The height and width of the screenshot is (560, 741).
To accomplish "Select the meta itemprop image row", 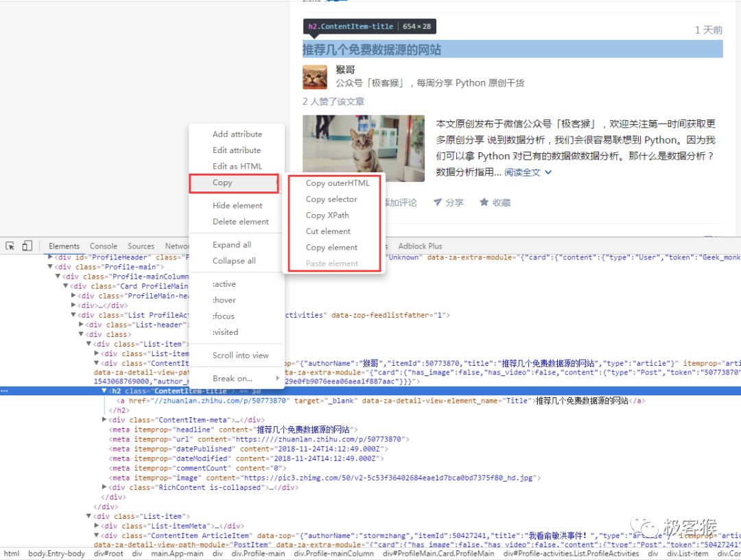I will tap(325, 478).
